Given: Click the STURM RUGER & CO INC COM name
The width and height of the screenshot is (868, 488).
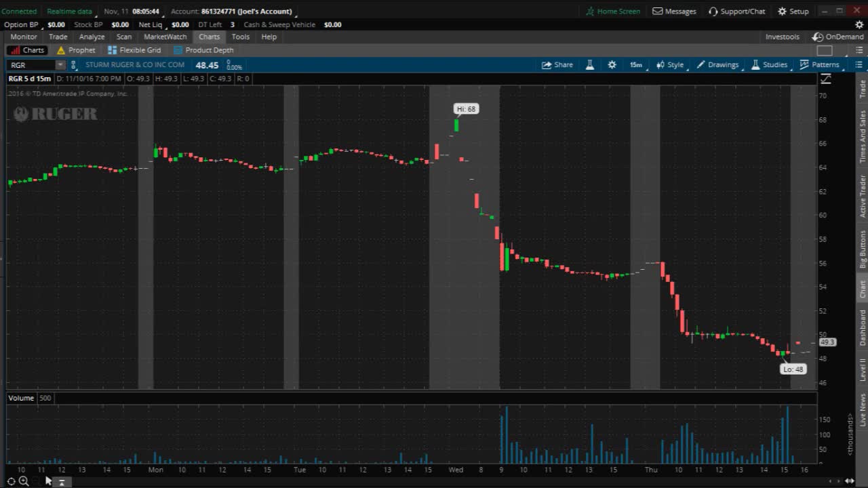Looking at the screenshot, I should (135, 65).
